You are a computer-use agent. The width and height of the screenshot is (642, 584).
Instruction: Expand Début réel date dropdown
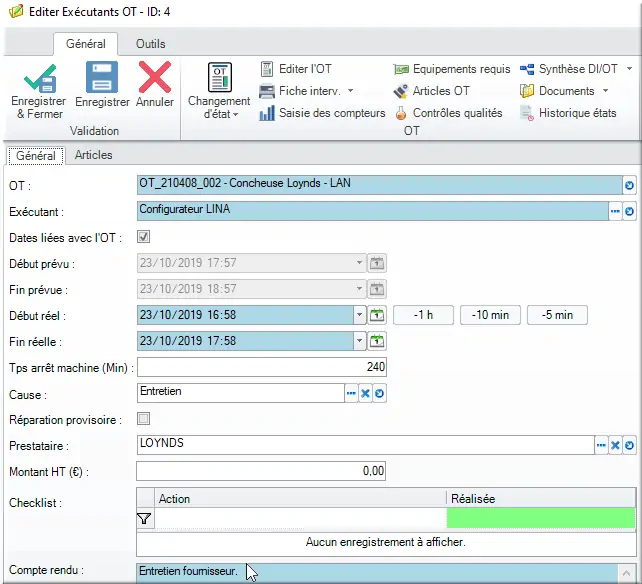click(359, 315)
